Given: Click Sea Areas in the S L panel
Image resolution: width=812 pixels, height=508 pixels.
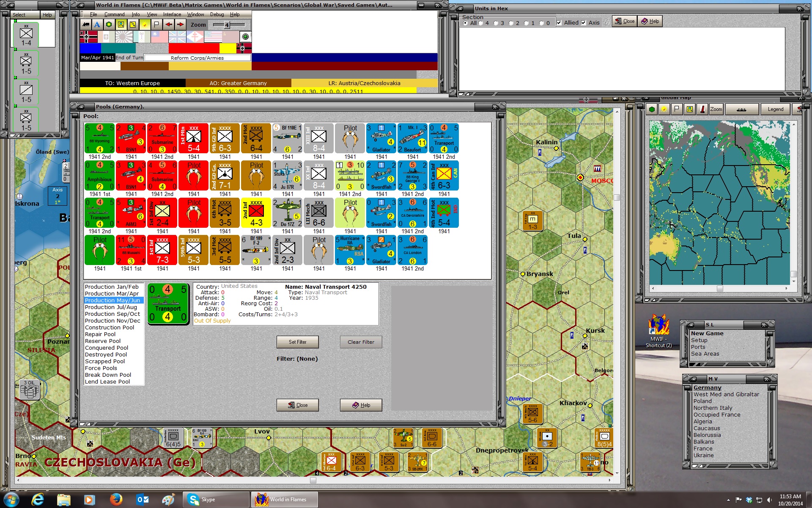Looking at the screenshot, I should pyautogui.click(x=705, y=354).
